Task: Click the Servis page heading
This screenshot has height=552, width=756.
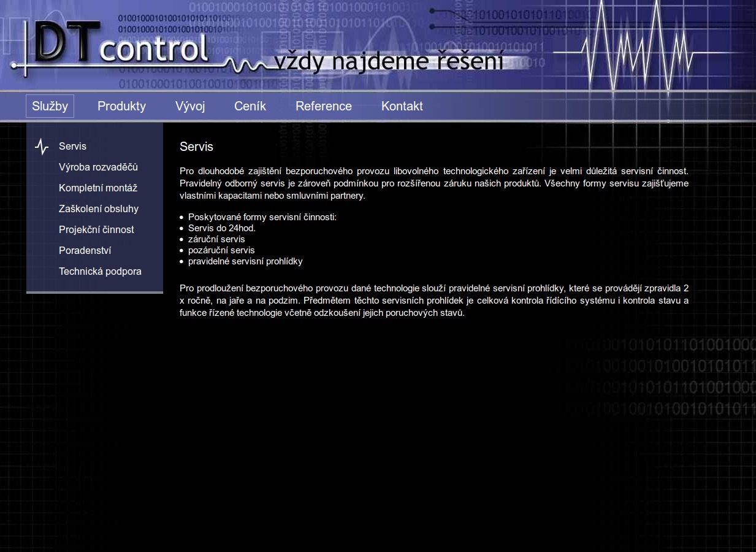Action: pos(196,147)
